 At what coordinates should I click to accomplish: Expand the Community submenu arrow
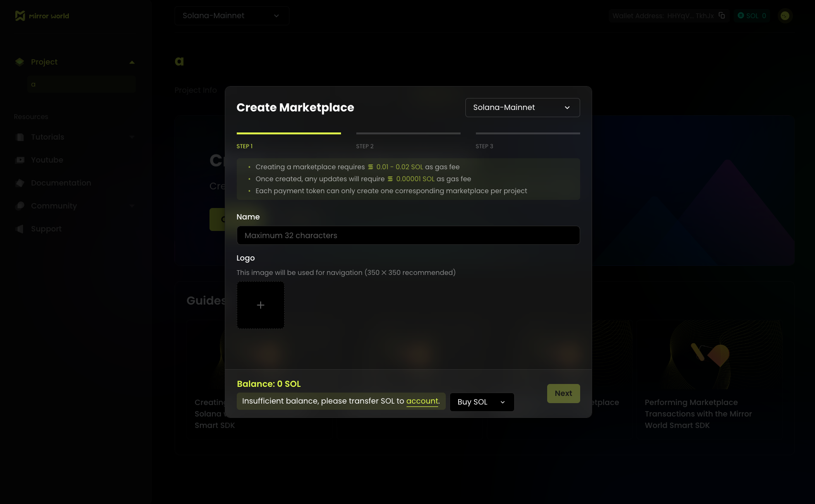click(x=132, y=206)
